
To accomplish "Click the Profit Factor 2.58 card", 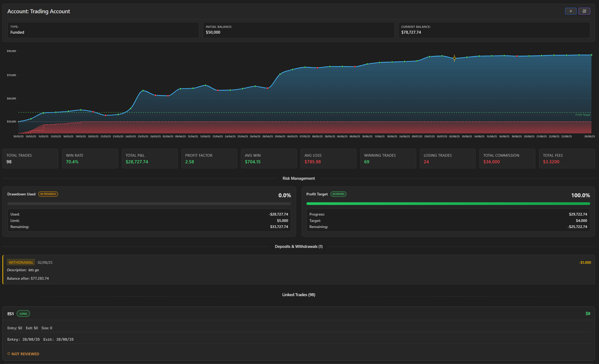I will coord(209,159).
